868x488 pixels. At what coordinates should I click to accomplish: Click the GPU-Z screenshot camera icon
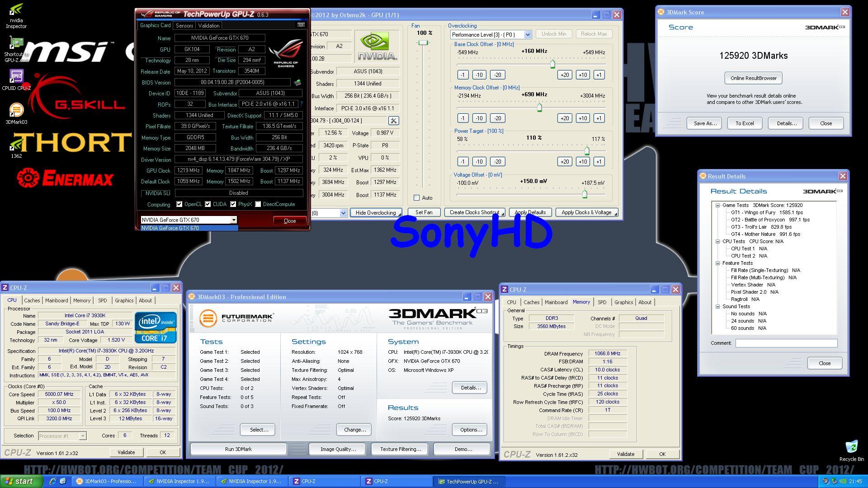[301, 25]
